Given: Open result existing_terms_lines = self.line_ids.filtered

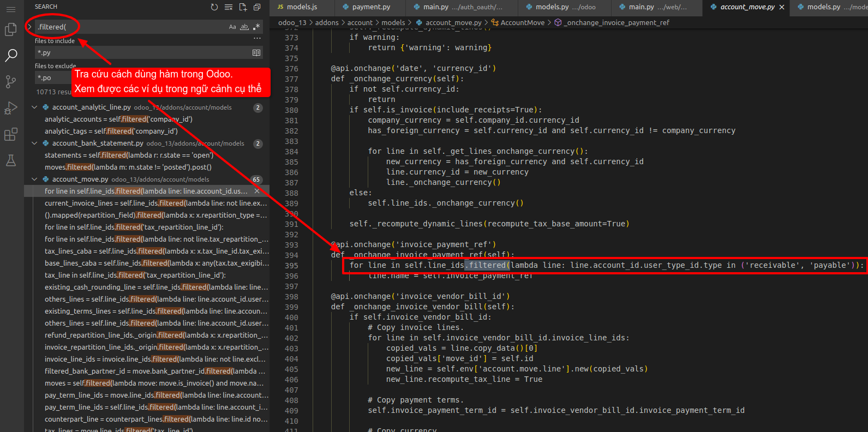Looking at the screenshot, I should 156,311.
